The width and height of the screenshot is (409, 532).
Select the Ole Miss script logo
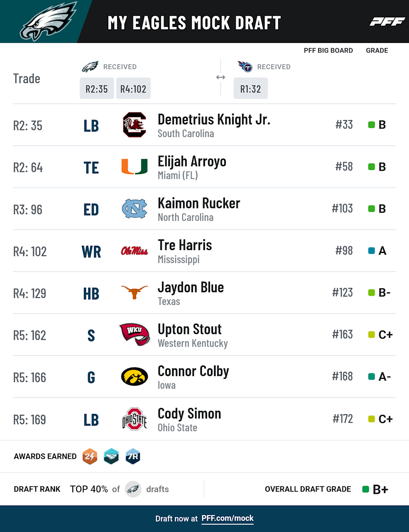point(134,251)
